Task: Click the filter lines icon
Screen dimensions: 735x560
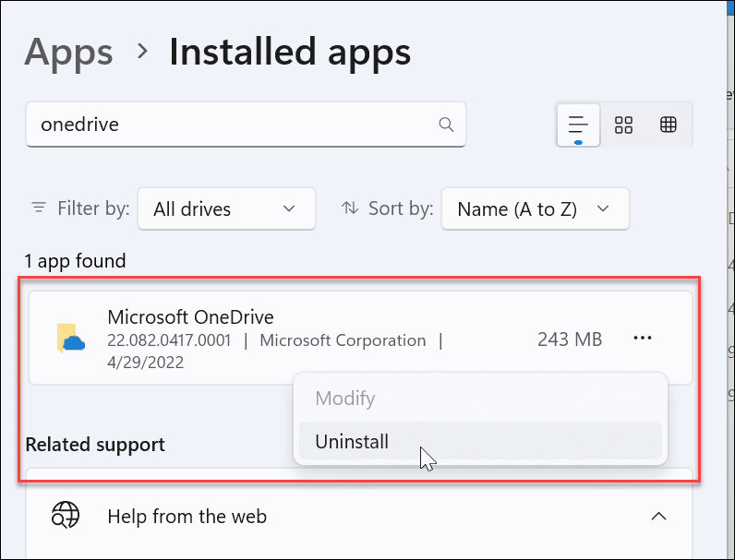Action: (39, 207)
